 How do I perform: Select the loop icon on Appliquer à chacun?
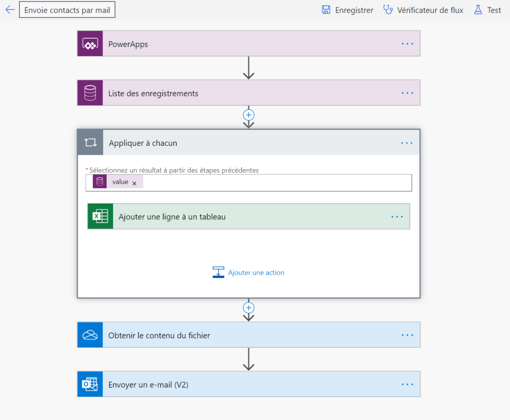coord(90,142)
